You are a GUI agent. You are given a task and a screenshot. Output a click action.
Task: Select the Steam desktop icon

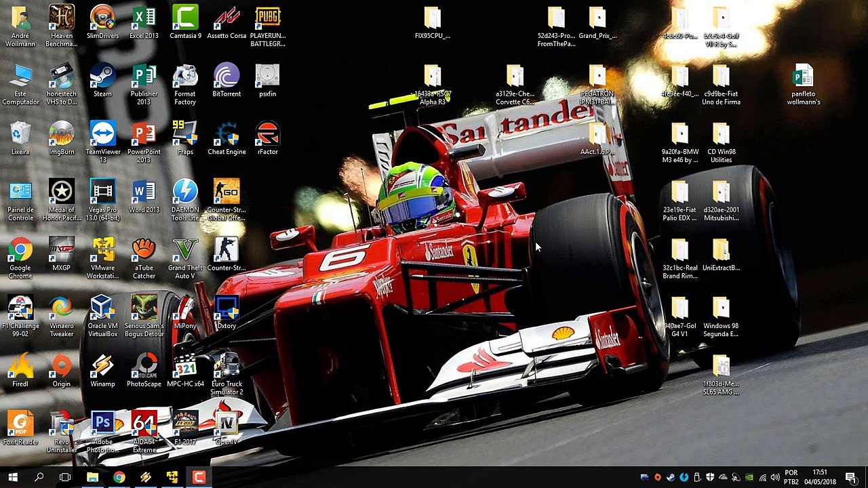(x=102, y=81)
